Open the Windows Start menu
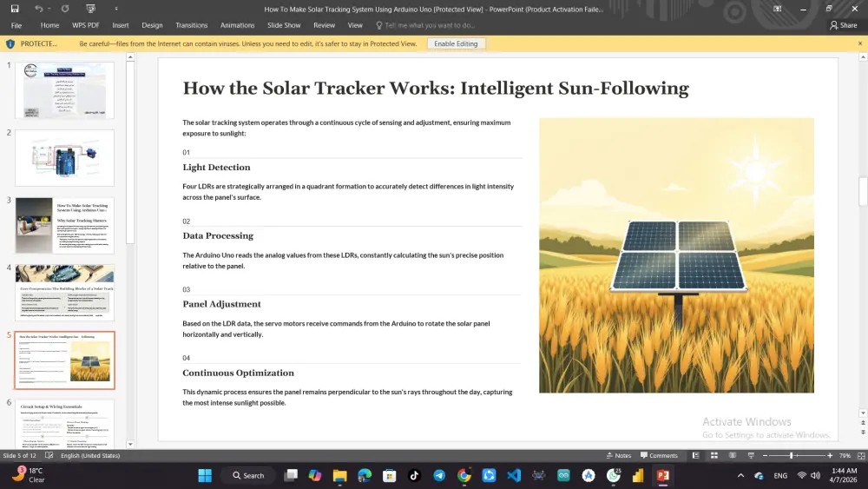Screen dimensions: 868x489 click(205, 476)
